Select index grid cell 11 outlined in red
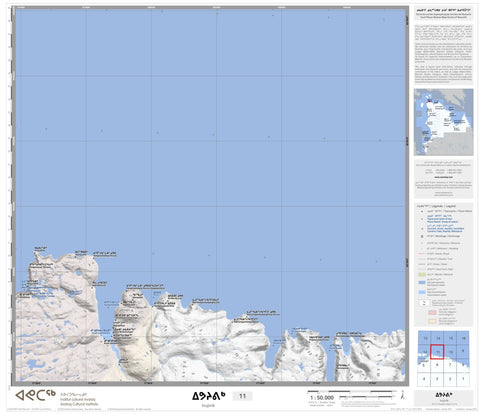Image resolution: width=480 pixels, height=414 pixels. tap(437, 352)
